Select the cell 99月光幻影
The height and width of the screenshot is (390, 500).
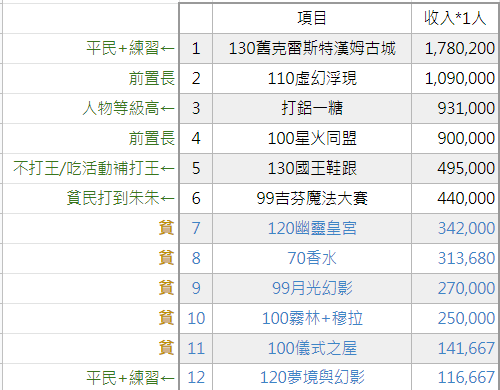pyautogui.click(x=312, y=288)
